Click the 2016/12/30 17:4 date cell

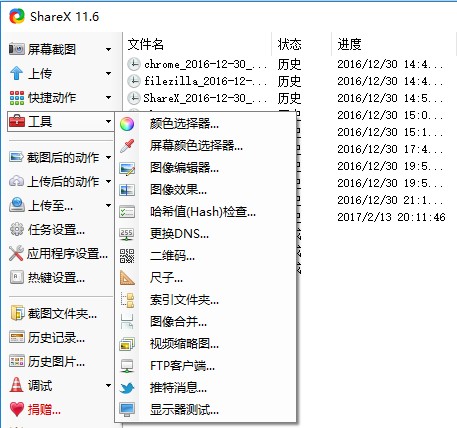(x=391, y=149)
